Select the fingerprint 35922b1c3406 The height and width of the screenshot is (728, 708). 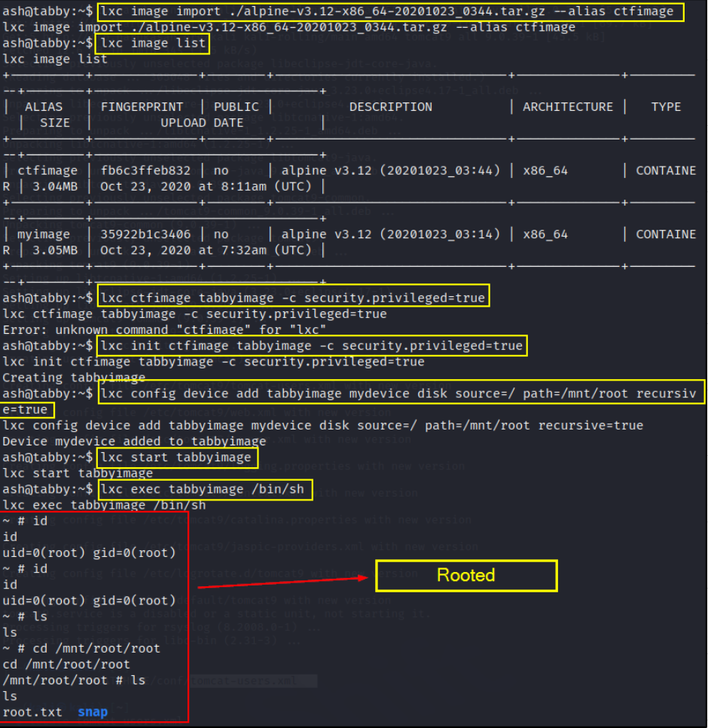145,234
